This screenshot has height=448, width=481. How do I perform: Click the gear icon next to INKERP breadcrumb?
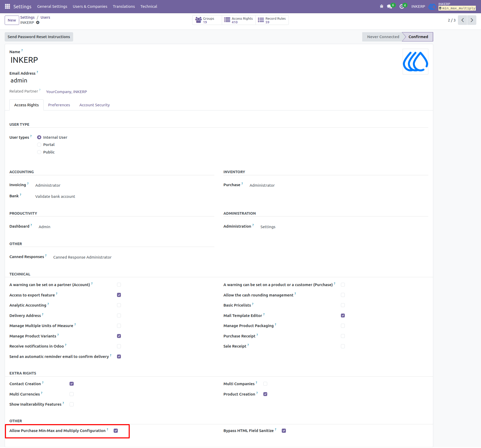tap(38, 23)
